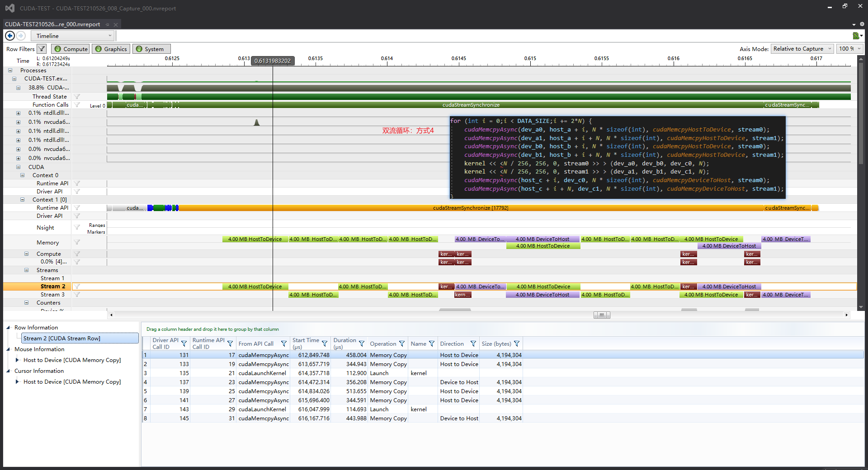Click the horizontal timeline scrollbar thumb
Screen dimensions: 868x470
pos(602,315)
